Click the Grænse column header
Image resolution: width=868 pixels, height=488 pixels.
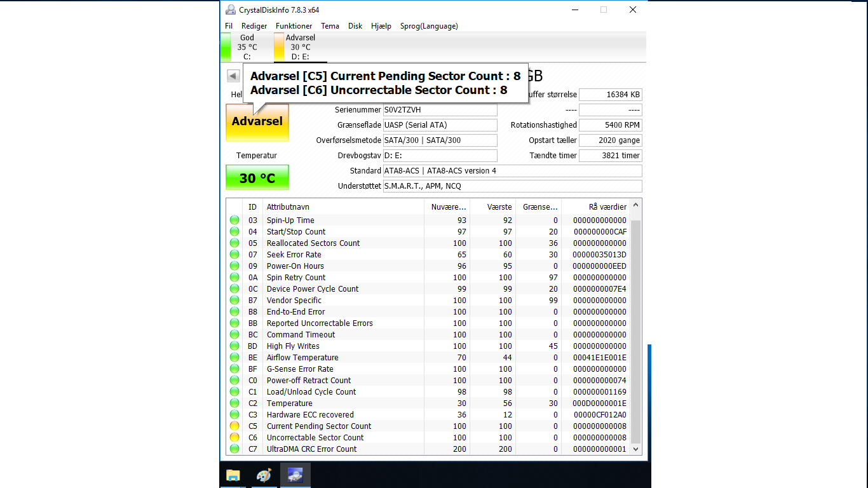click(539, 207)
